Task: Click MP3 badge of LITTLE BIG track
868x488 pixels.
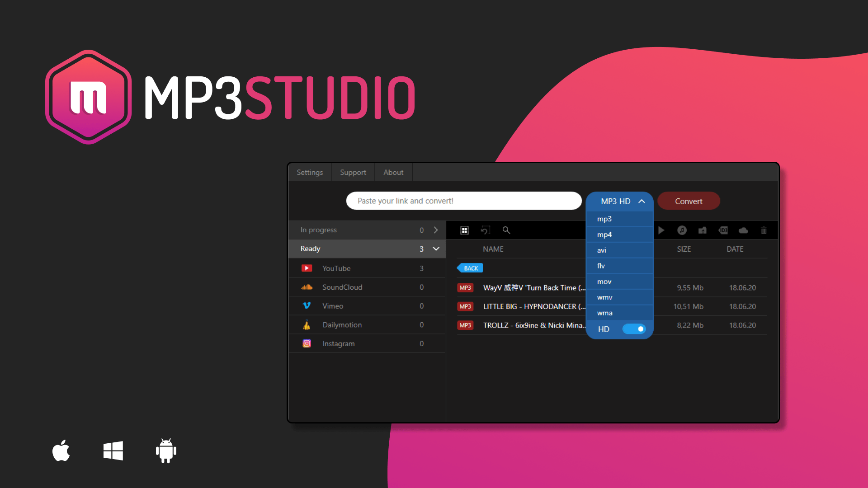Action: [x=465, y=306]
